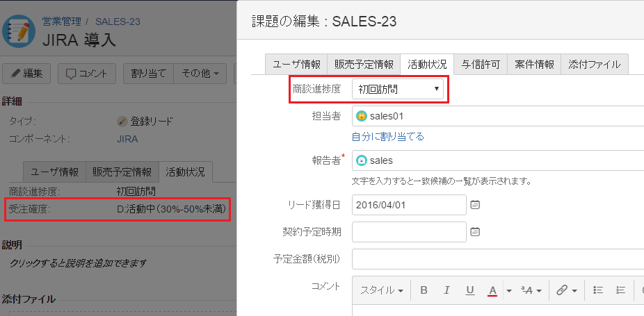Open calendar picker for リード獲得日
Viewport: 644px width, 316px height.
[x=475, y=204]
